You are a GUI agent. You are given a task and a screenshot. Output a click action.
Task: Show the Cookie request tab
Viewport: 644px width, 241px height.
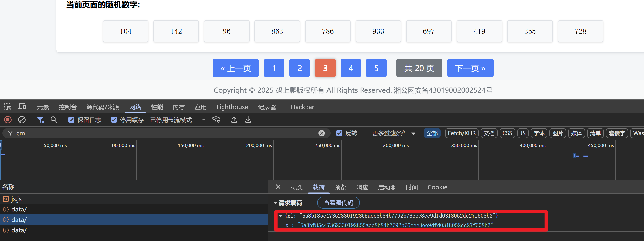pyautogui.click(x=437, y=187)
